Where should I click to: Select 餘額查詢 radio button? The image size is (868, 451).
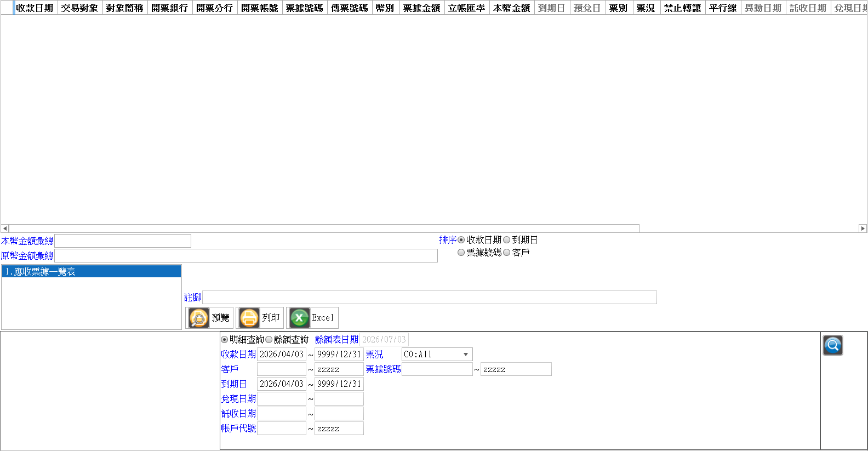(x=269, y=340)
